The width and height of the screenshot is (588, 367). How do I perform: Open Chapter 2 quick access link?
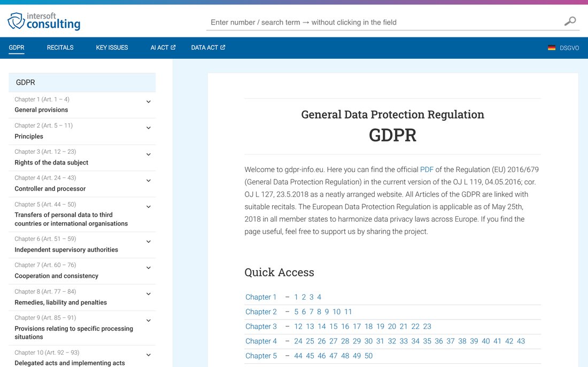(x=261, y=311)
